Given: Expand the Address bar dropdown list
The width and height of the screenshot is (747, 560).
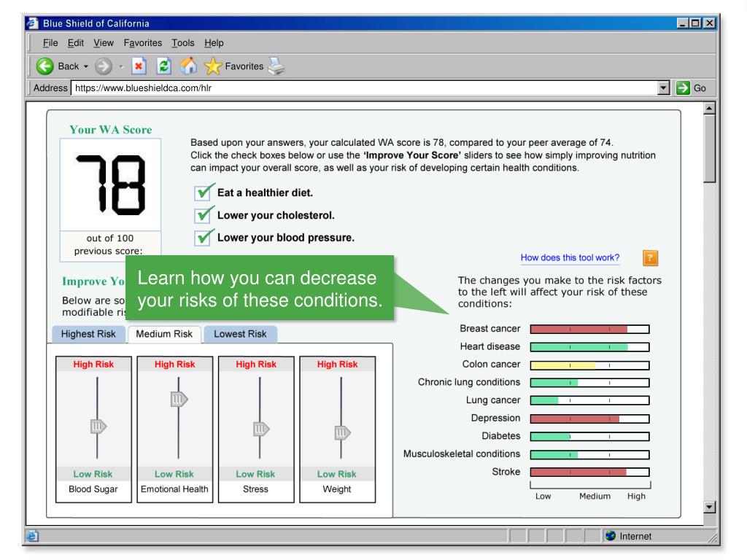Looking at the screenshot, I should point(663,87).
